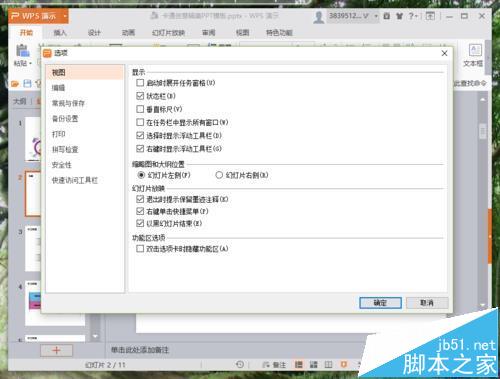Click the editor vertical scrollbar thumb

point(483,131)
